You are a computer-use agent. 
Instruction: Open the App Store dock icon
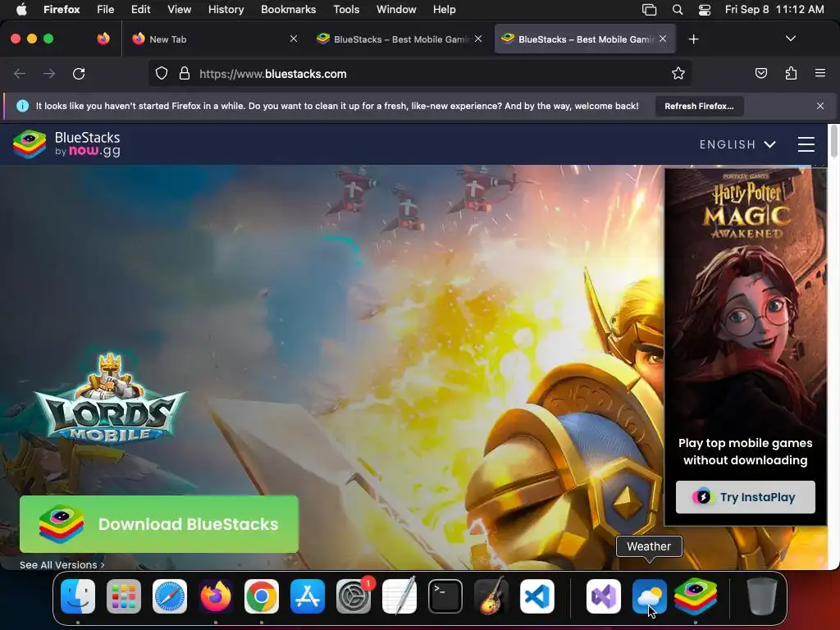tap(308, 596)
